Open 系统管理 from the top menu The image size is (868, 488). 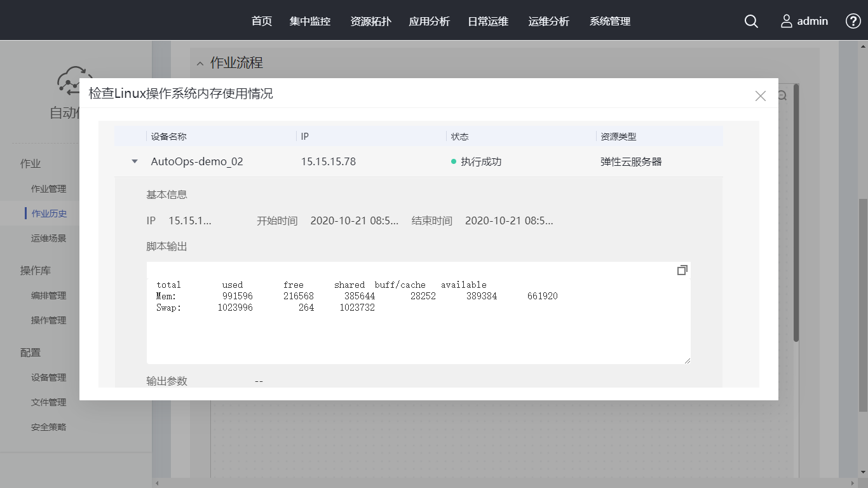pyautogui.click(x=610, y=22)
